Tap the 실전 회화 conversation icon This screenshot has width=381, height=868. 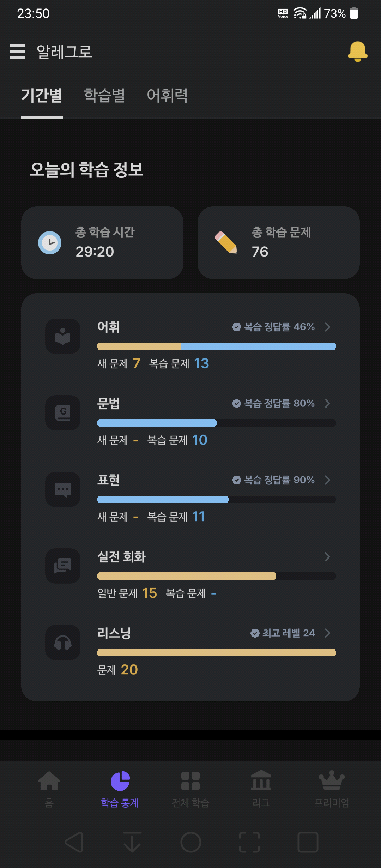[x=63, y=566]
